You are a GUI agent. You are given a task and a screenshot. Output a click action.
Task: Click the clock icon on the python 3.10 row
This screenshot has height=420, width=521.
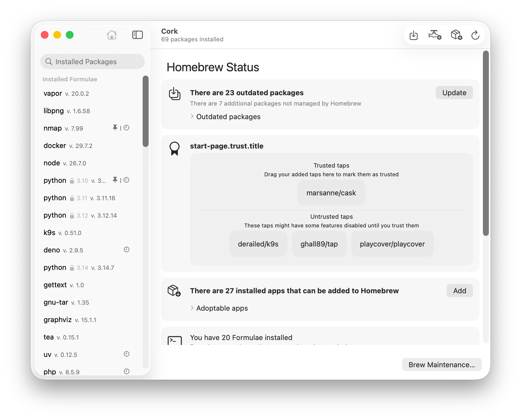[x=126, y=180]
